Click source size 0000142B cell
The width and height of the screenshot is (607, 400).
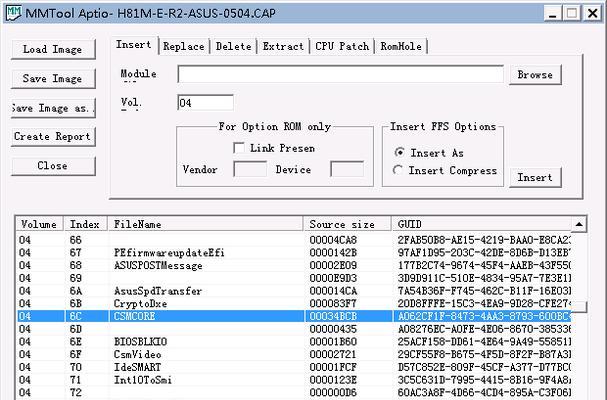[x=333, y=253]
